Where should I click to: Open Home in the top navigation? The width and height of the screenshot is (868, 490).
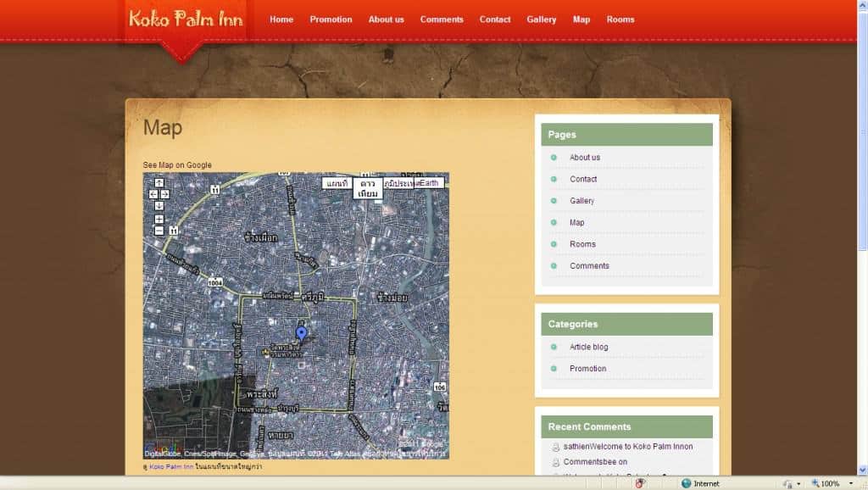click(281, 19)
